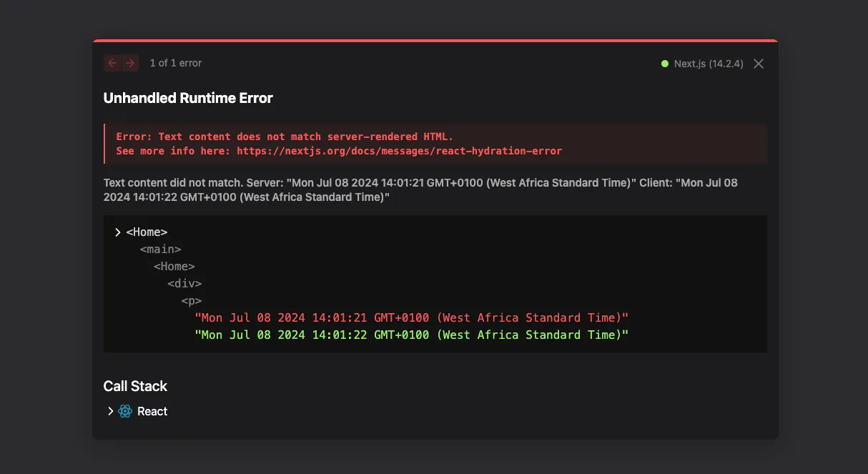Go to previous error with left arrow
The width and height of the screenshot is (868, 474).
tap(112, 63)
